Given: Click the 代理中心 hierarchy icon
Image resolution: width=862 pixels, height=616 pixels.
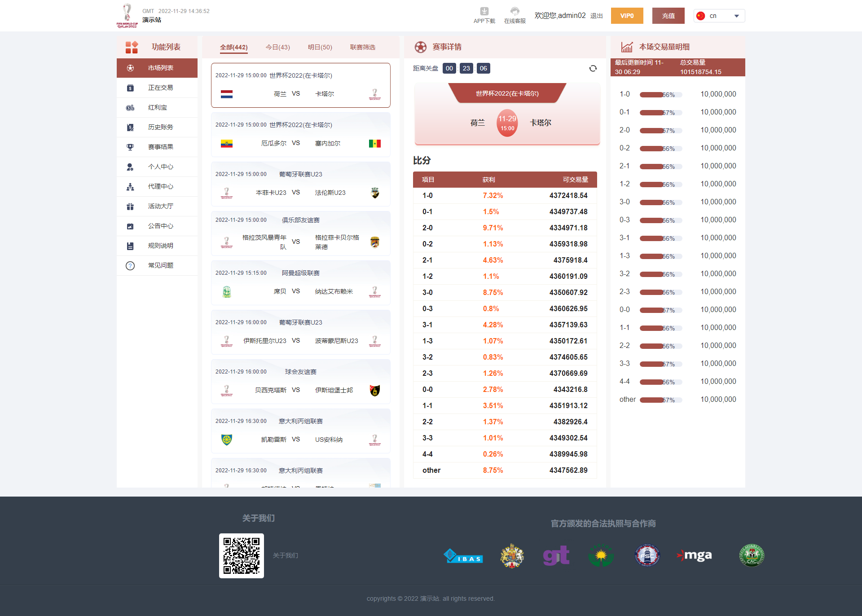Looking at the screenshot, I should [x=130, y=187].
